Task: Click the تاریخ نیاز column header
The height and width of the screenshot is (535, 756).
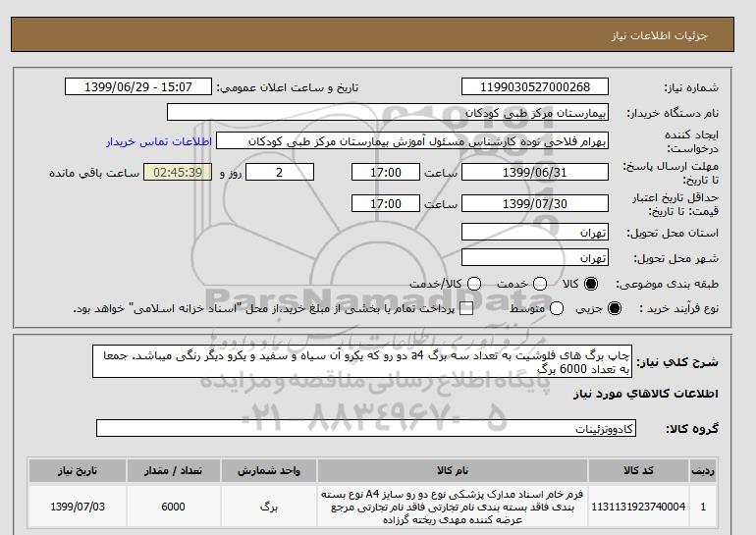Action: 78,470
